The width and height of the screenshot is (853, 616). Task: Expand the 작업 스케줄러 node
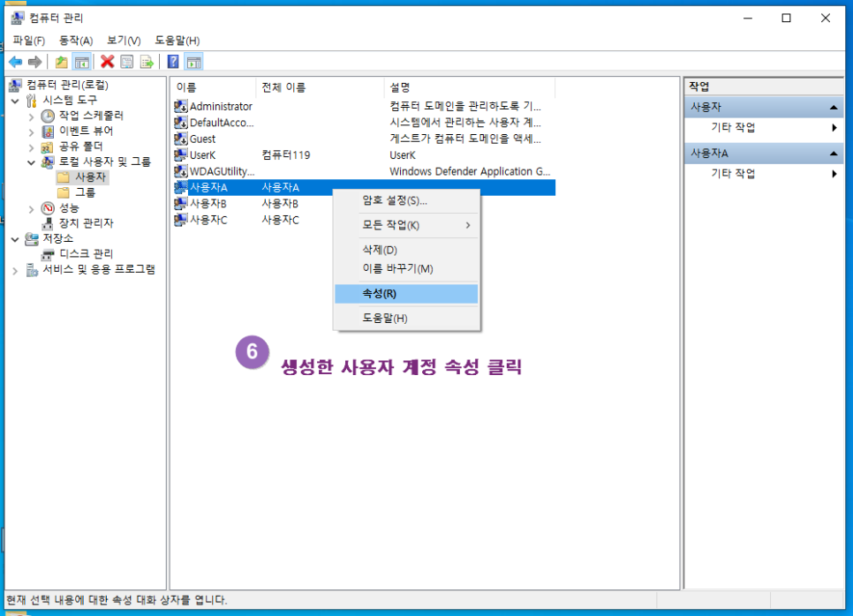(31, 116)
